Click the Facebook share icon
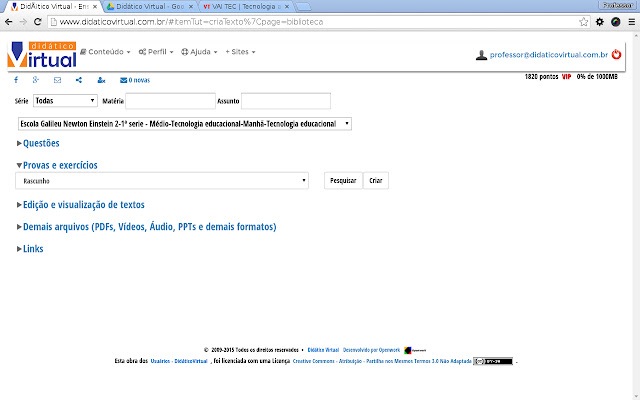Viewport: 640px width, 400px height. (x=16, y=80)
